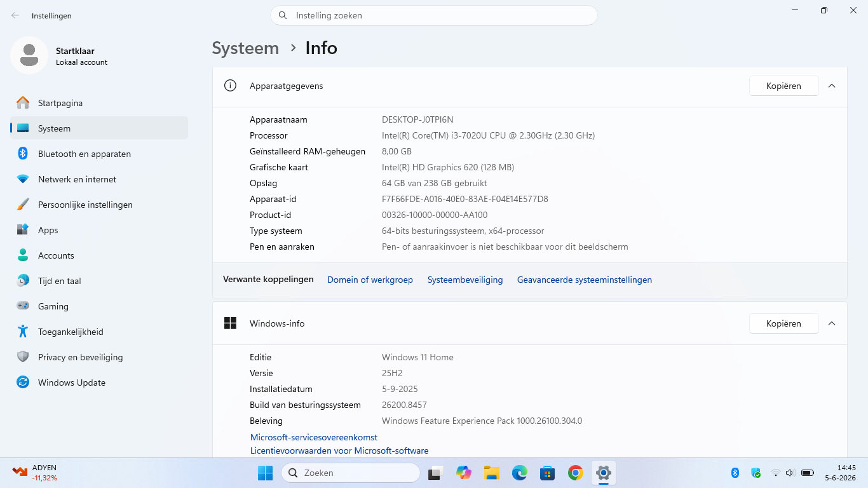Image resolution: width=868 pixels, height=488 pixels.
Task: Open Privacy en beveiliging settings
Action: click(99, 357)
